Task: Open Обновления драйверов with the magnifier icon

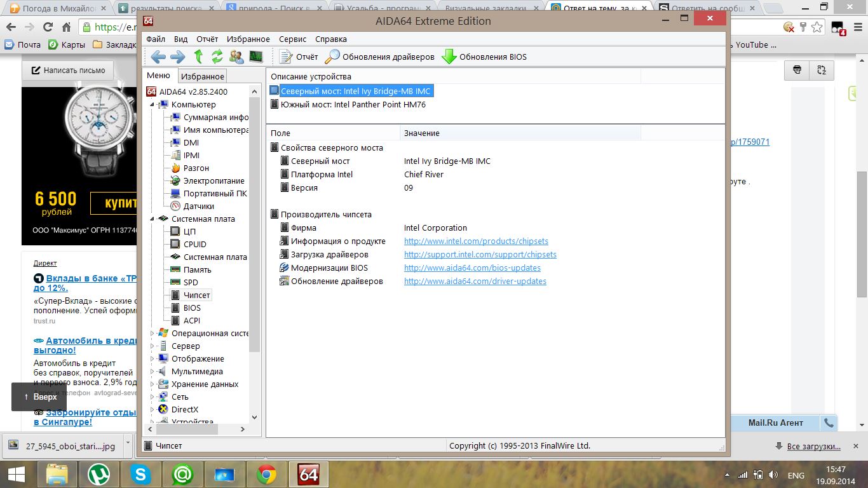Action: click(379, 57)
